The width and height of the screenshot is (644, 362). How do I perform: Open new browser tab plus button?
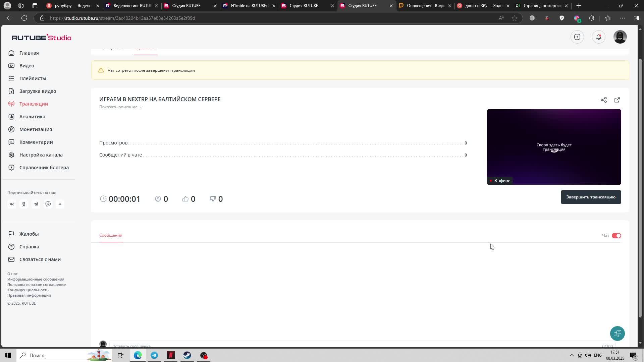coord(579,6)
